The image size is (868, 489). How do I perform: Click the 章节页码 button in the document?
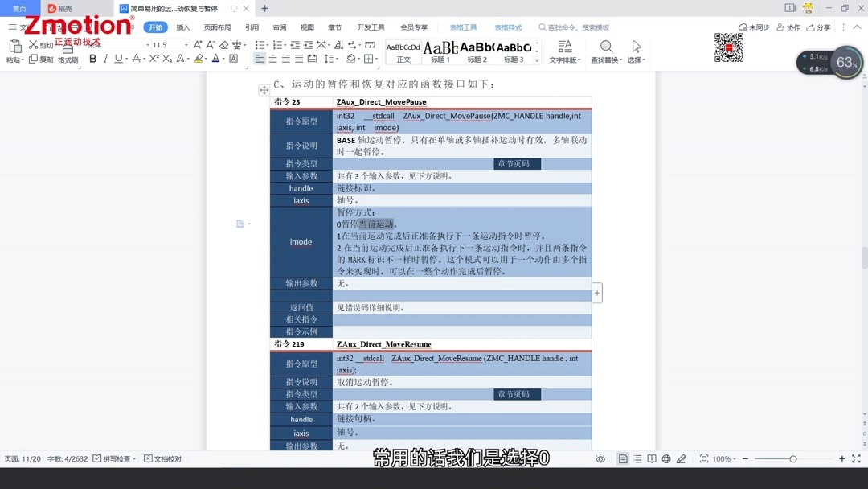point(517,163)
